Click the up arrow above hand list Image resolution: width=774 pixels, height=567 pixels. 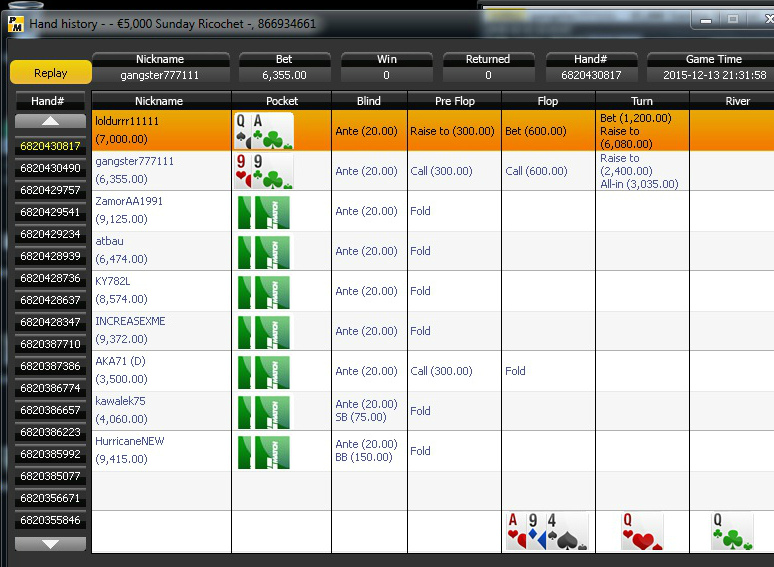50,121
